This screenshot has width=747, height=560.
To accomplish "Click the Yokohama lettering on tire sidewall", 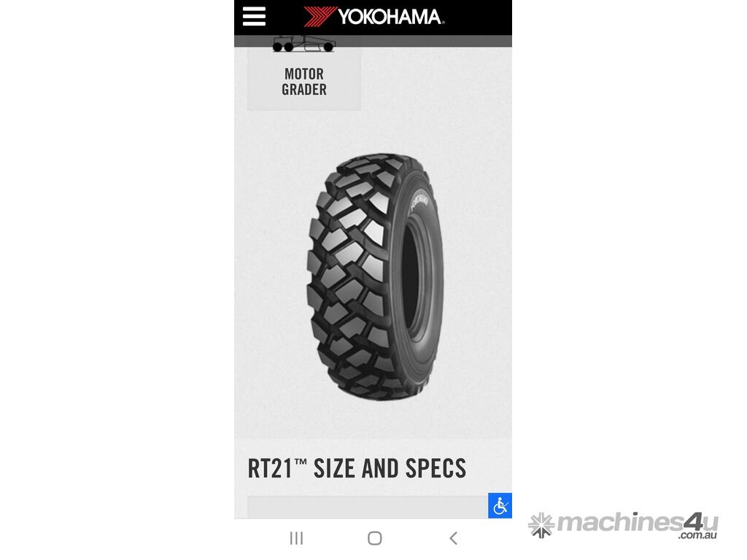I will [419, 201].
